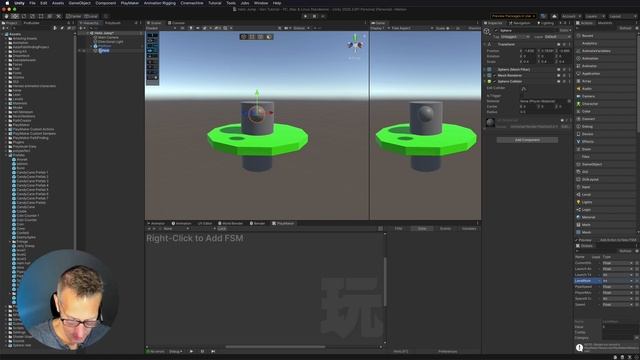The height and width of the screenshot is (360, 640).
Task: Click the Radius input field of Sphere Collider
Action: [545, 112]
